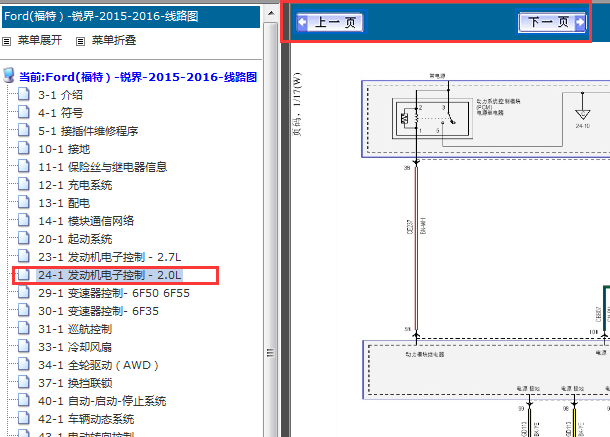Select highlighted 24-1 发动机电子控制 - 2.0L
610x437 pixels.
110,275
